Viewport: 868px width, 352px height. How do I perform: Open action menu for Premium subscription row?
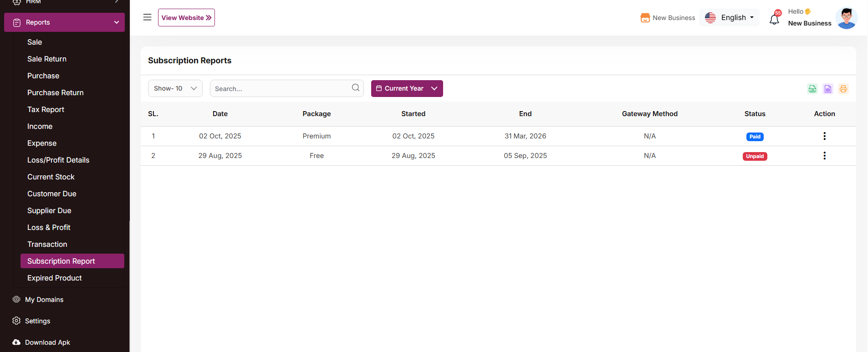click(x=824, y=136)
